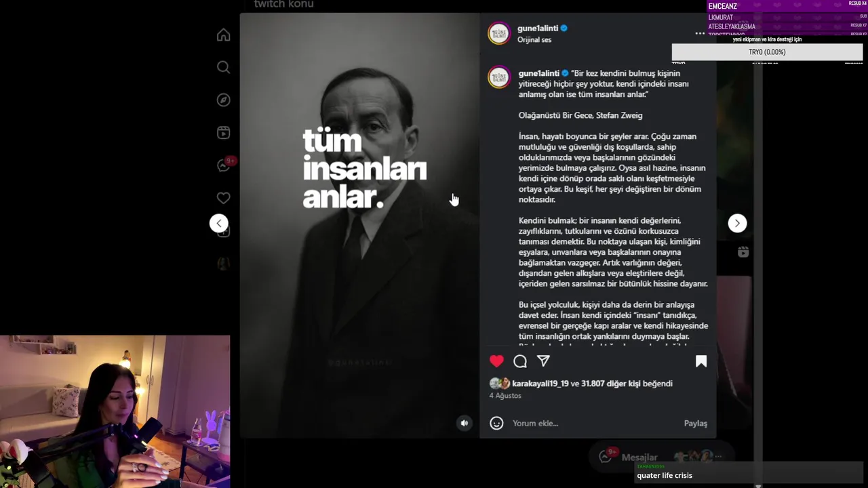Click the Paylaş post button
Viewport: 868px width, 488px height.
[x=695, y=423]
